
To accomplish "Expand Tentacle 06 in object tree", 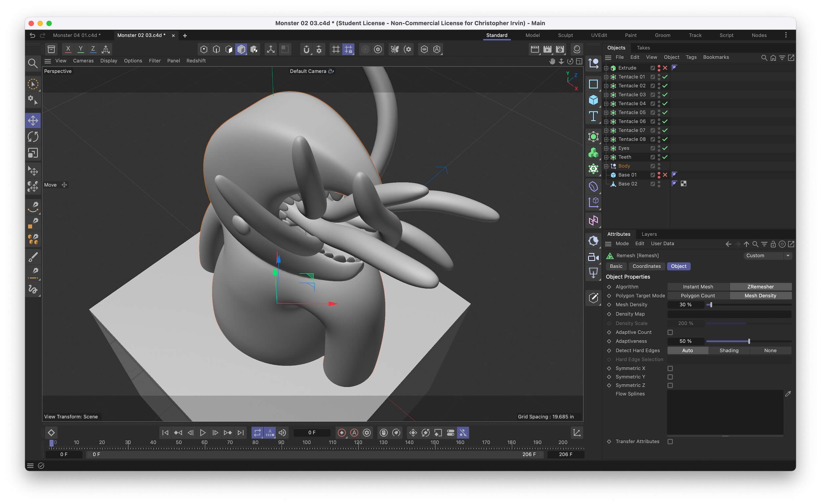I will 606,122.
